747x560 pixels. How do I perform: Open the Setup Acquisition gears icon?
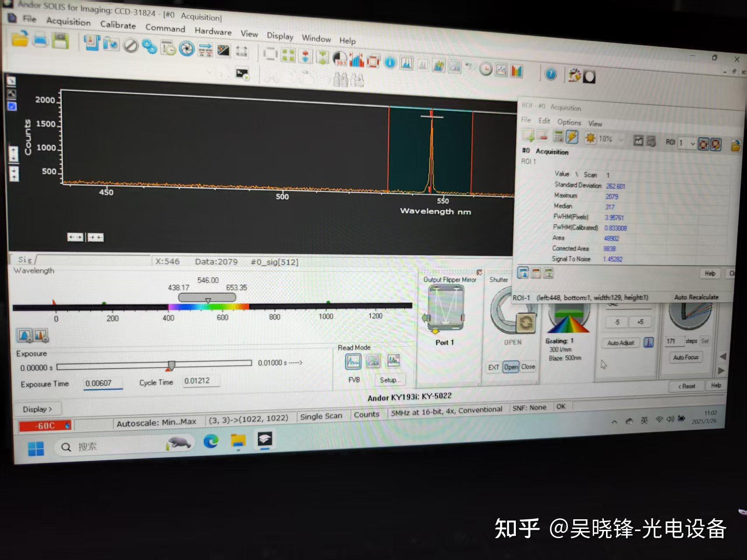point(149,46)
